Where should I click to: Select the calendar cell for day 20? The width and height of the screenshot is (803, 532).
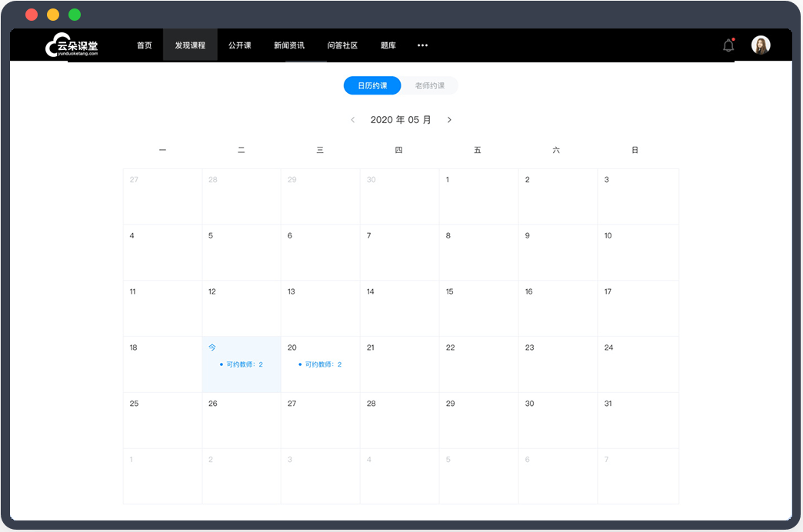321,364
